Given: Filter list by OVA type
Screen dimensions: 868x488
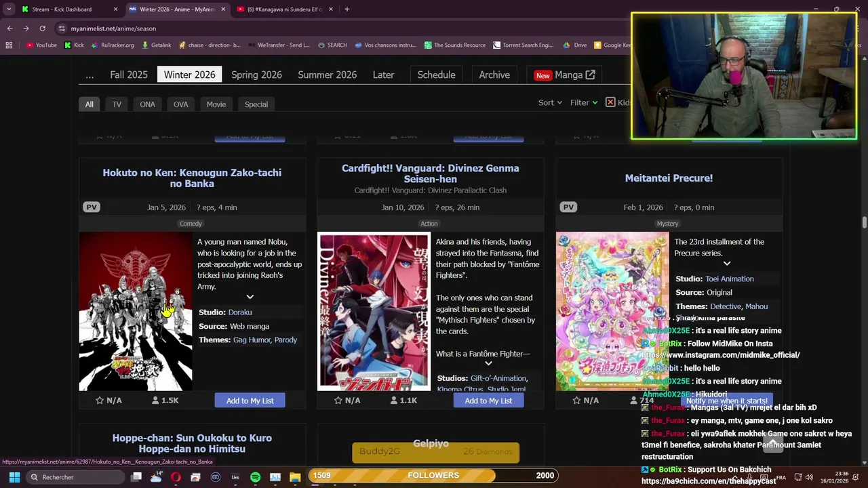Looking at the screenshot, I should 180,104.
